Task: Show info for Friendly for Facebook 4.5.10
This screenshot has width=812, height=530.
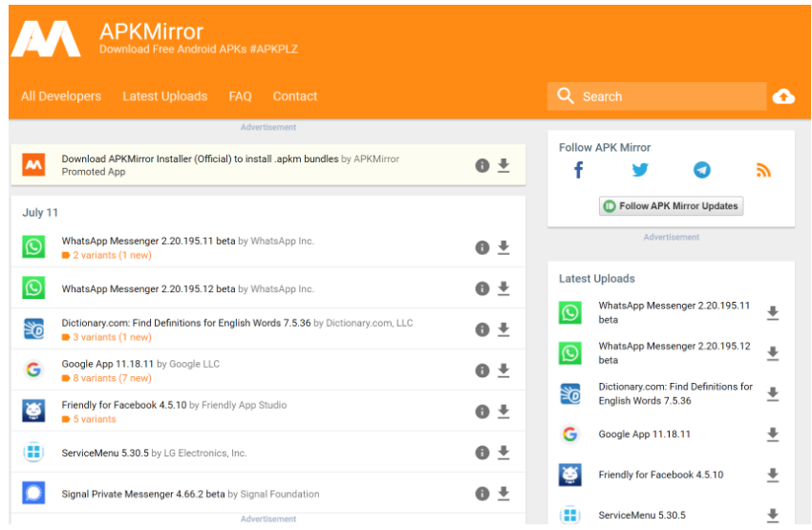Action: tap(482, 412)
